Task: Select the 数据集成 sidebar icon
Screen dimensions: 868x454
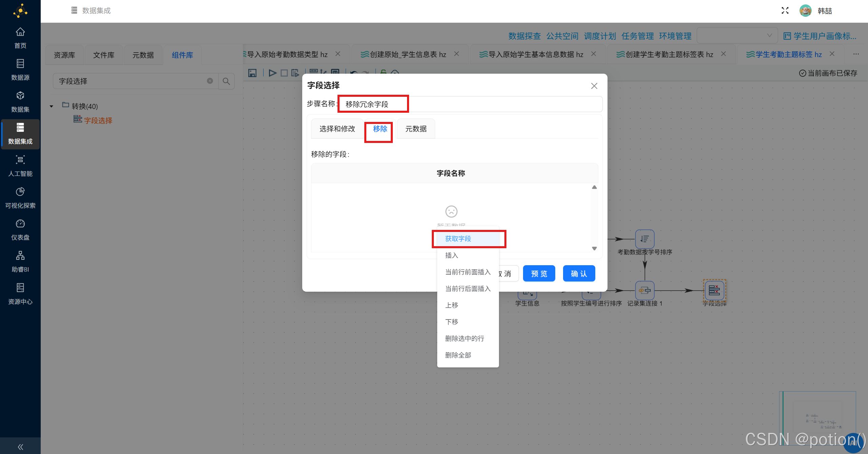Action: pos(20,127)
